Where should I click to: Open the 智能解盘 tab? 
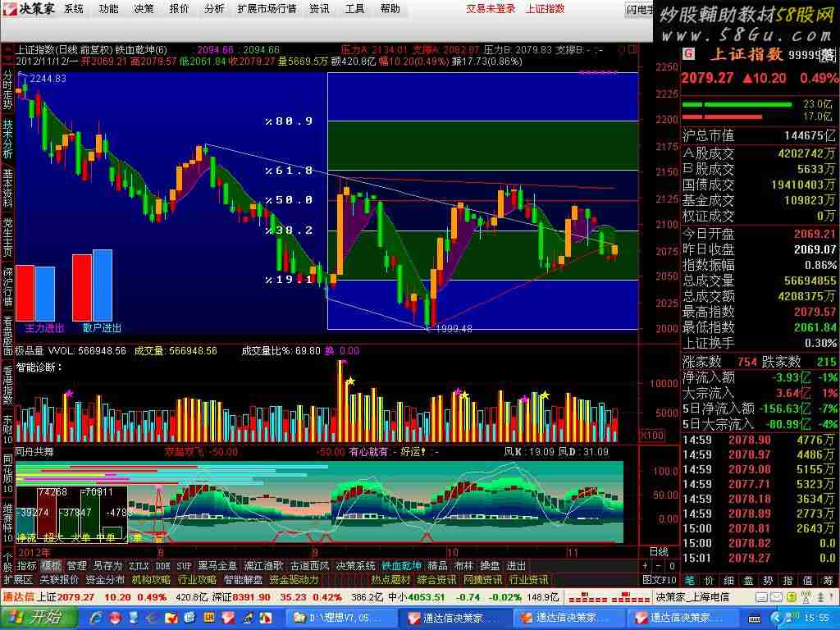click(x=243, y=580)
